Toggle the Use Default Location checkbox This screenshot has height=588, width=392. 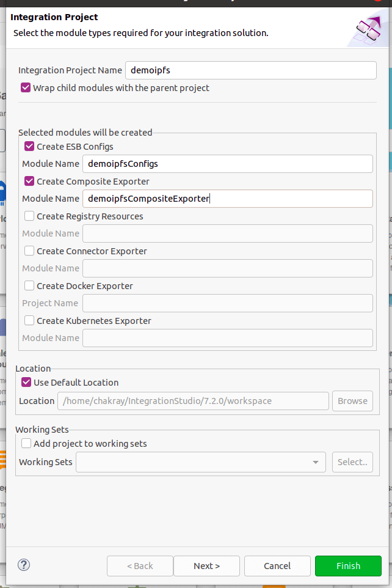coord(26,383)
